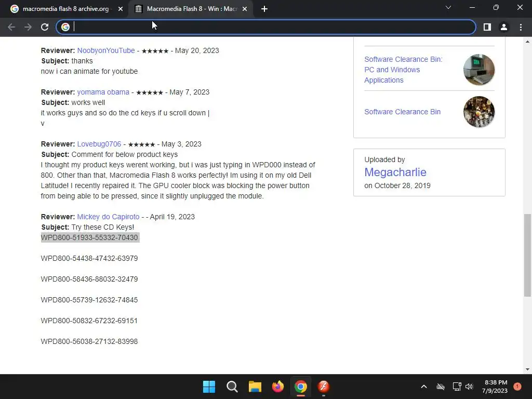The image size is (532, 399).
Task: Go back using the back arrow
Action: (11, 27)
